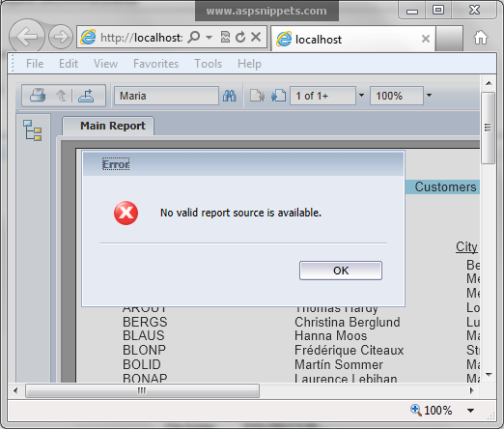Open the Help menu
Viewport: 504px width, 429px height.
[249, 64]
